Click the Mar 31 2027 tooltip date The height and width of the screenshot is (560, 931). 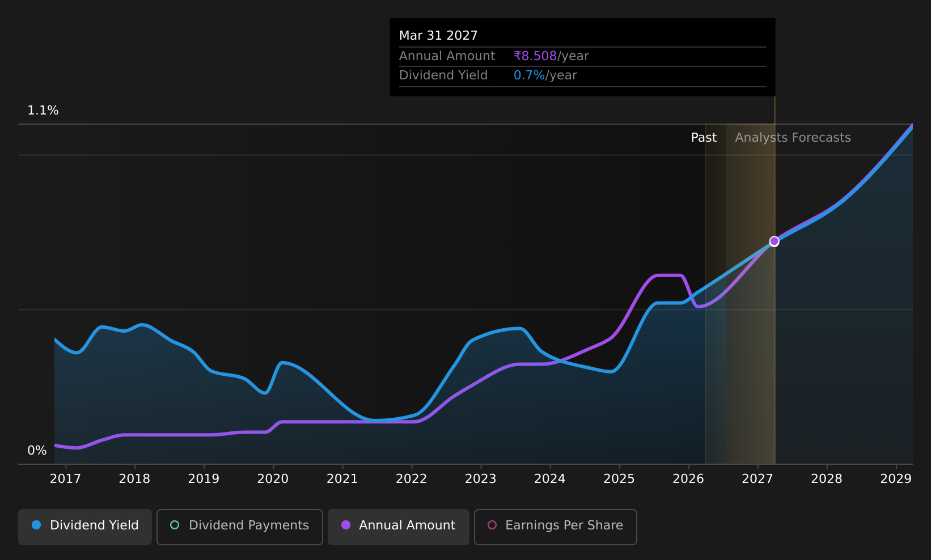tap(438, 36)
